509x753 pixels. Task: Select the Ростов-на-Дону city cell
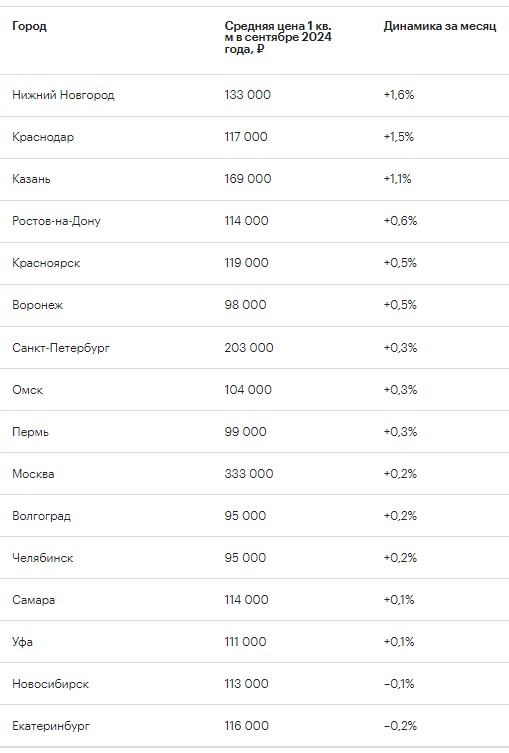56,221
